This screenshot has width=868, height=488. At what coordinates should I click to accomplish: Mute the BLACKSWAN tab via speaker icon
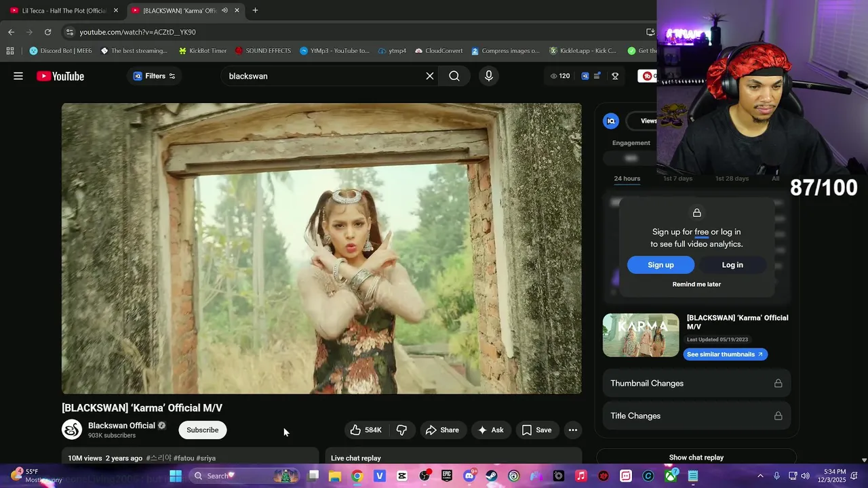224,10
